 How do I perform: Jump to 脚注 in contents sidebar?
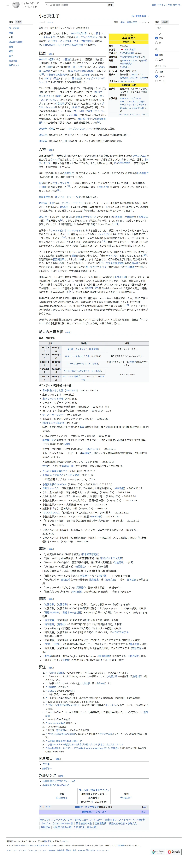point(11,56)
